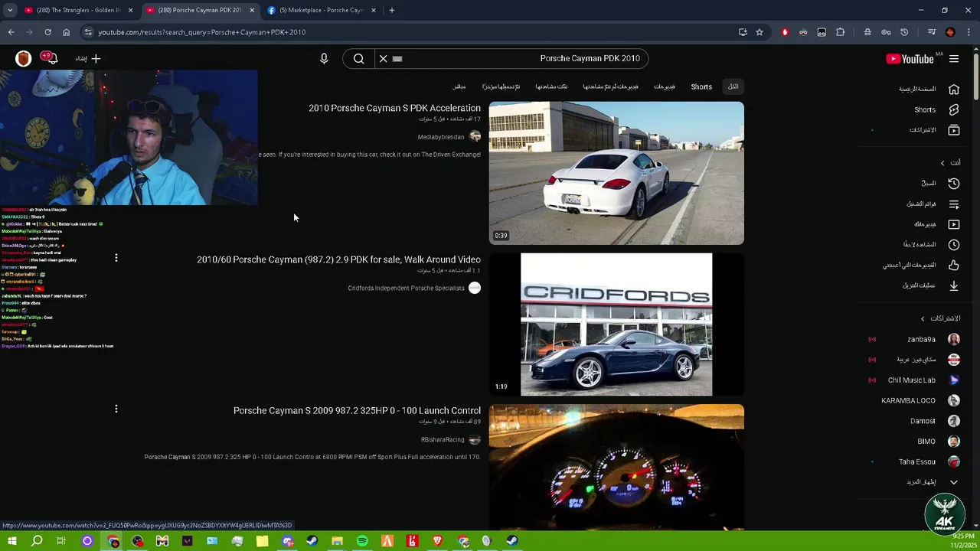The image size is (980, 551).
Task: Open more options for Cridfords video
Action: pos(116,259)
